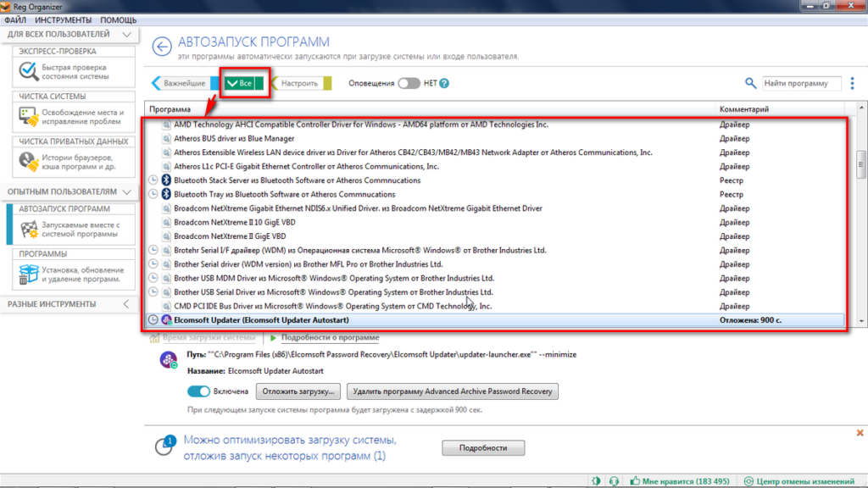This screenshot has height=488, width=868.
Task: Select the Broadcom NetXtreme II 10 GigE VBD row
Action: tap(495, 223)
